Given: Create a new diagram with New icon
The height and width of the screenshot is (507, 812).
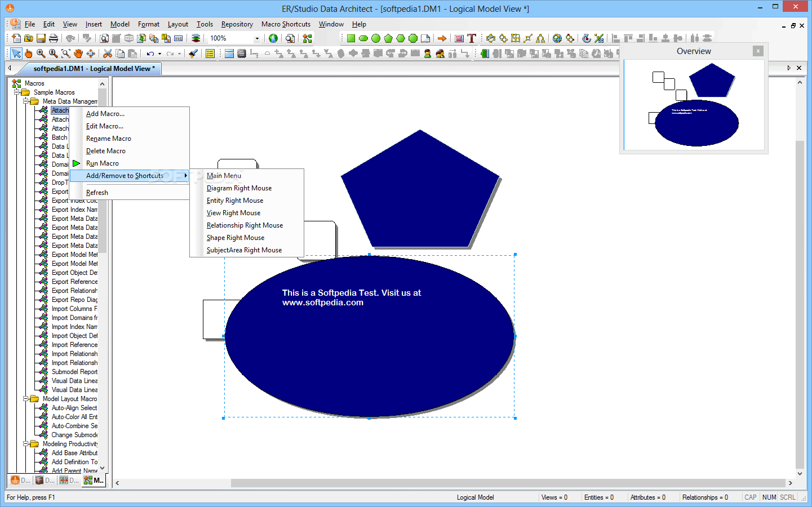Looking at the screenshot, I should [16, 38].
